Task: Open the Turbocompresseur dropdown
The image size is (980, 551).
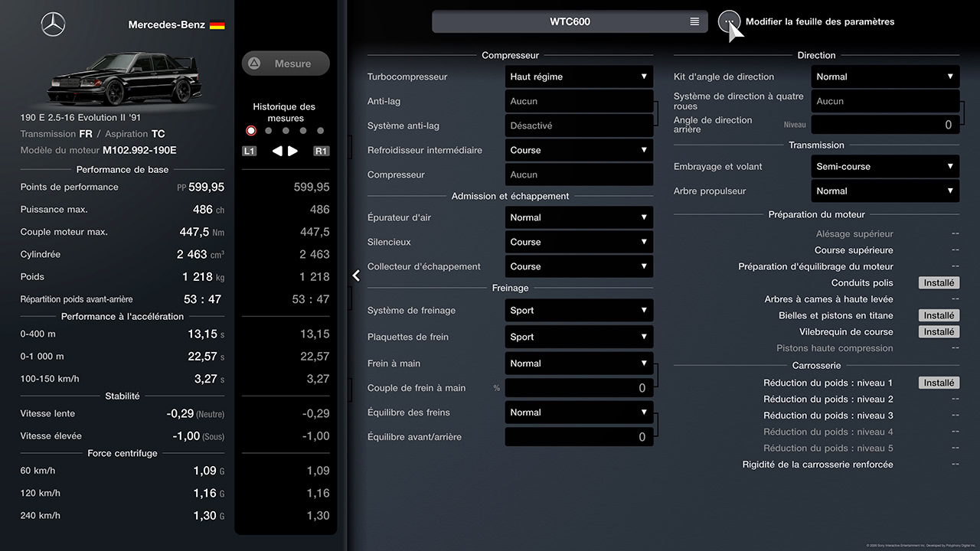Action: click(579, 77)
